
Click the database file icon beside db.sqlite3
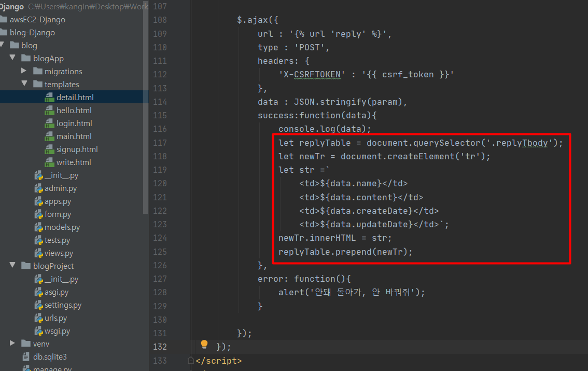pyautogui.click(x=26, y=357)
